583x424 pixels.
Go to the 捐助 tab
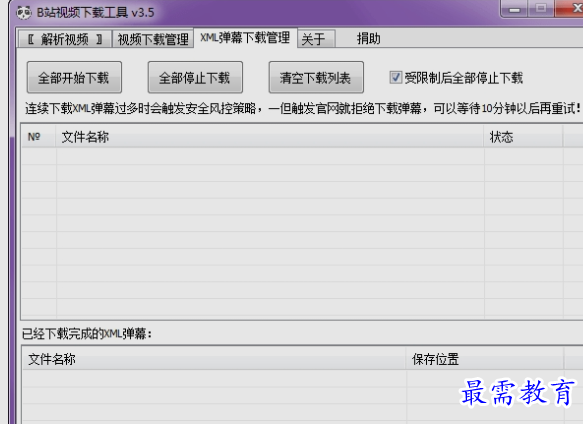pyautogui.click(x=368, y=39)
